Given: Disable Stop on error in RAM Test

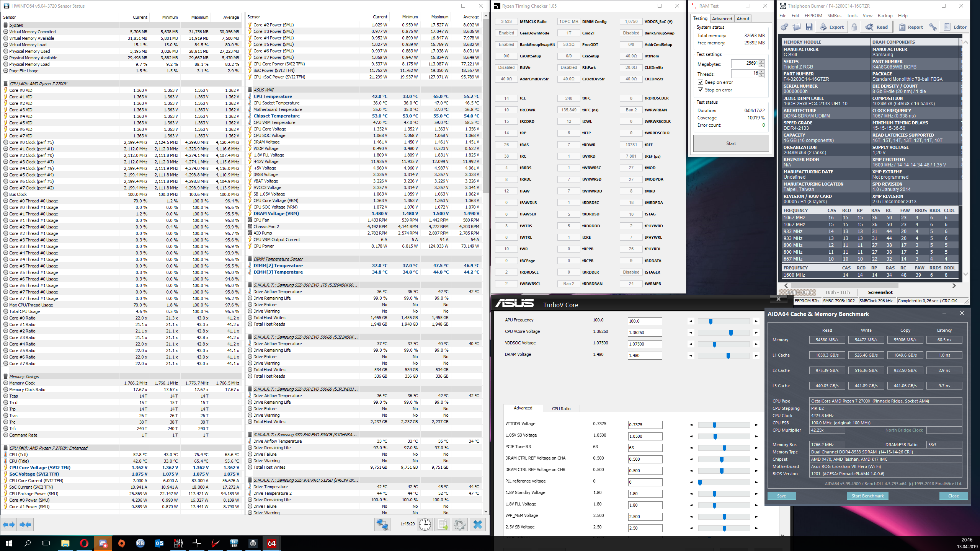Looking at the screenshot, I should (700, 90).
